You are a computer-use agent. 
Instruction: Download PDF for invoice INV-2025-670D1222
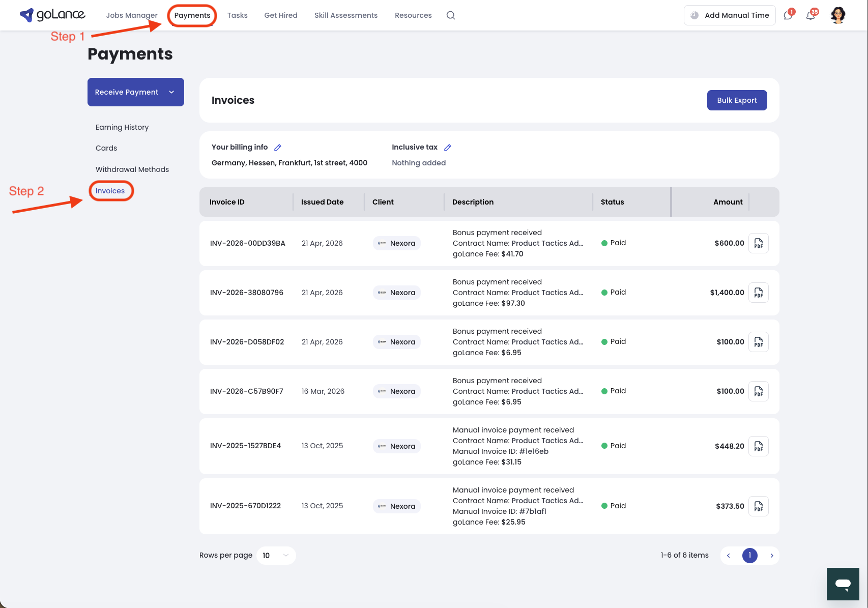pos(759,506)
